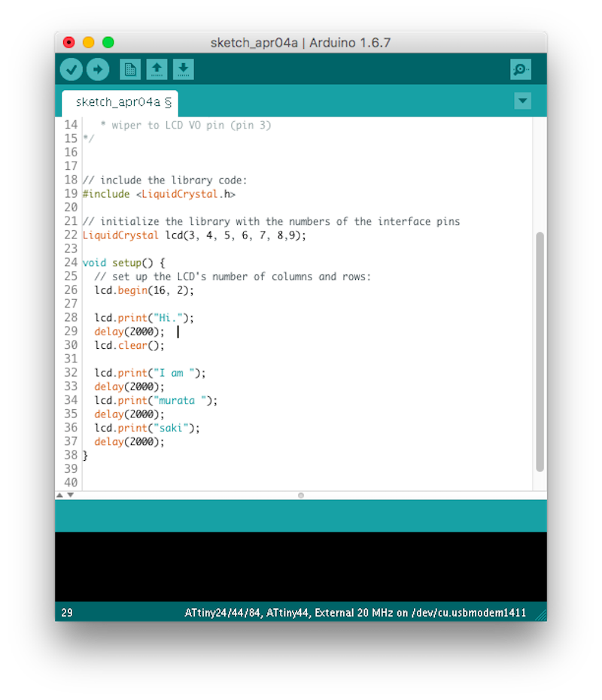Click the lcd.print("saki"); line
This screenshot has height=700, width=602.
tap(147, 428)
